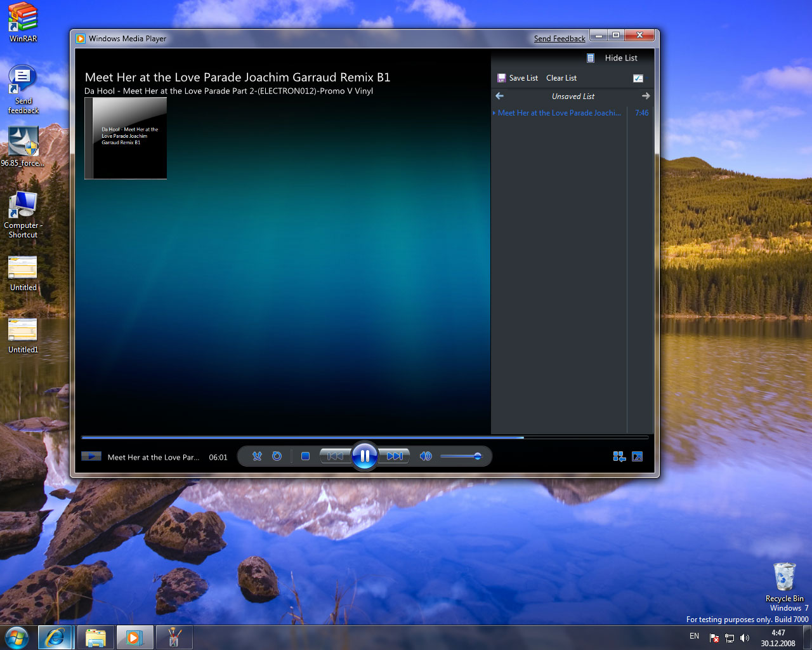Seek along the playback progress bar
812x650 pixels.
(x=365, y=437)
